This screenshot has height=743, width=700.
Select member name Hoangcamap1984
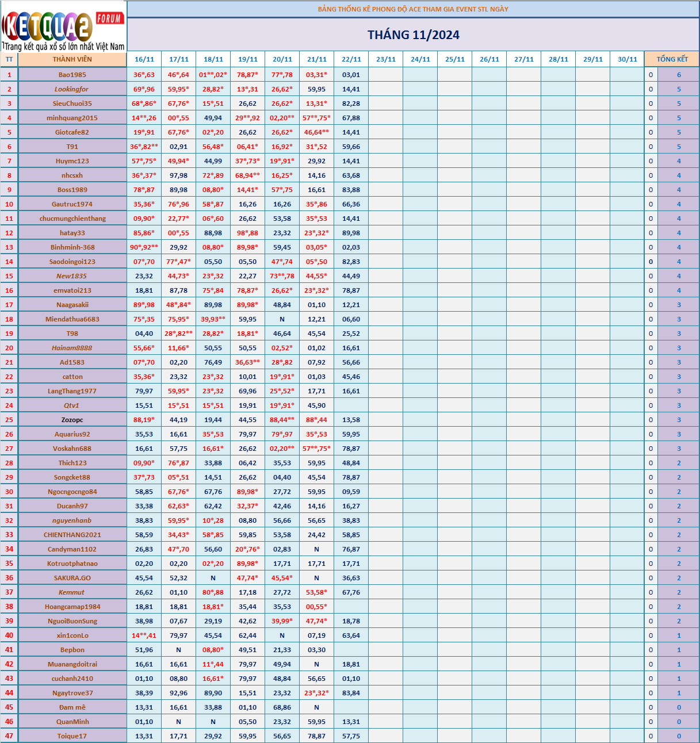click(x=72, y=607)
